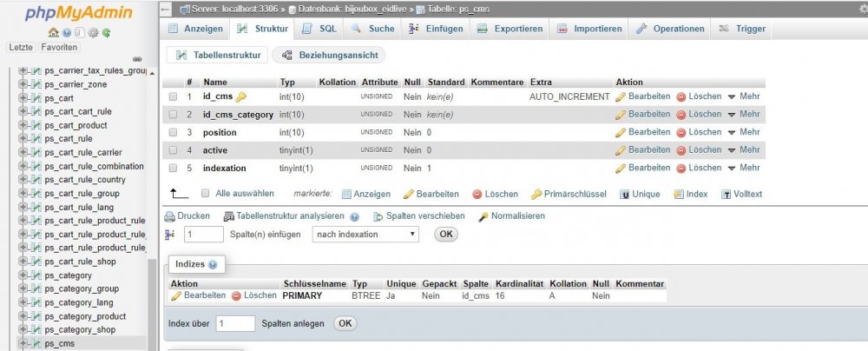The width and height of the screenshot is (868, 351).
Task: Click Beziehungsansicht button
Action: [x=329, y=55]
